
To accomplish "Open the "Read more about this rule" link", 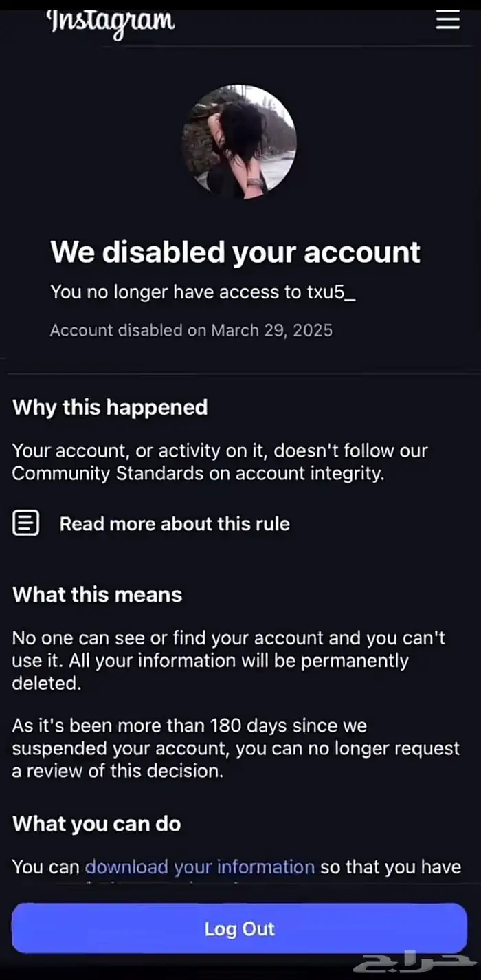I will coord(175,523).
